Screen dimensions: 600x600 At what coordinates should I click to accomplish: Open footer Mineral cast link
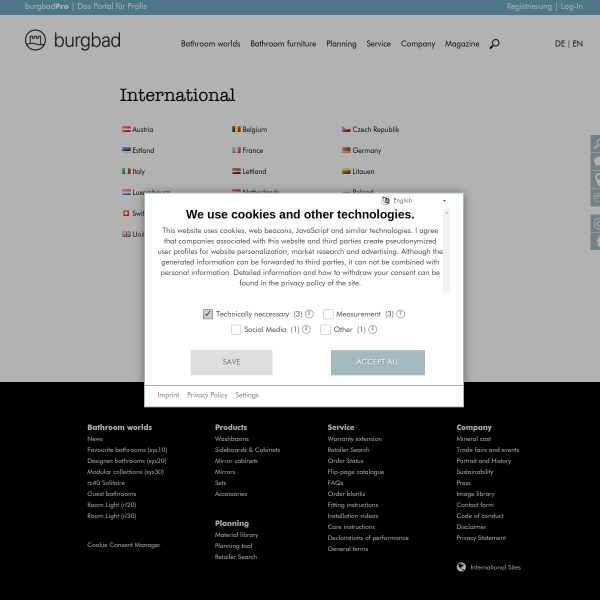click(474, 439)
